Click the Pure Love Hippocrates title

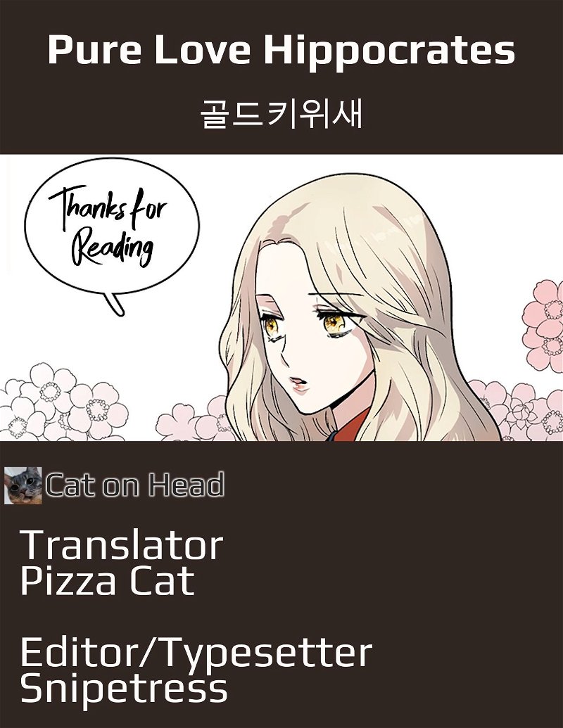pyautogui.click(x=281, y=50)
